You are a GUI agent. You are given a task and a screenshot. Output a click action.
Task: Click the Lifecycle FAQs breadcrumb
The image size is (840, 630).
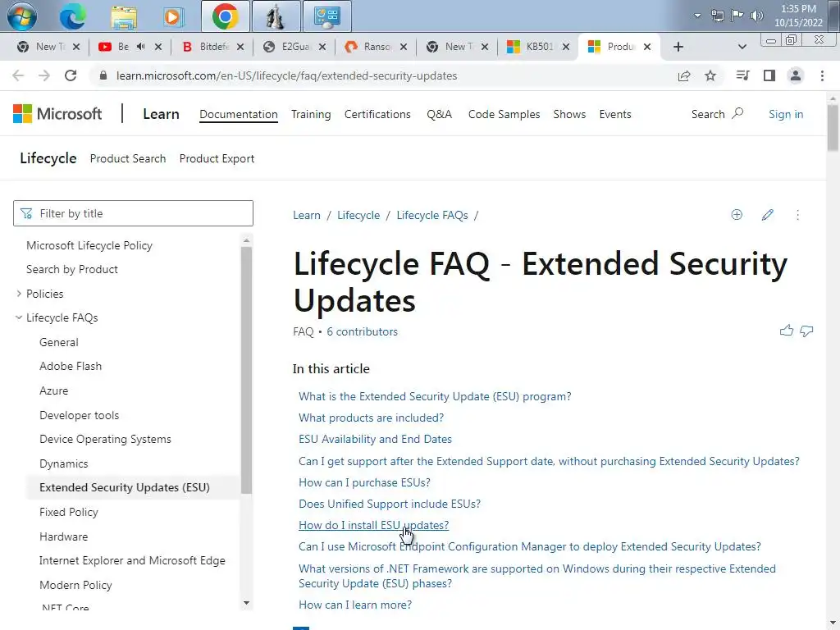[x=431, y=215]
